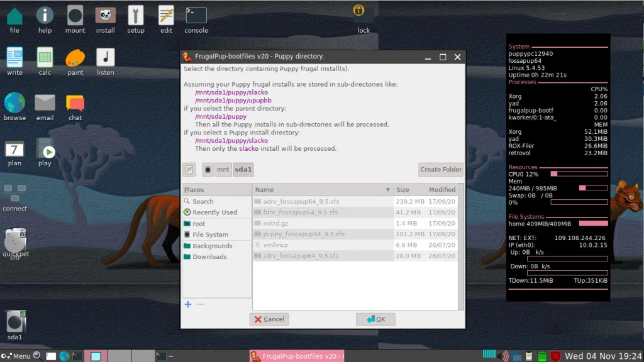The image size is (644, 362).
Task: Open the listen music player icon
Action: point(105,62)
